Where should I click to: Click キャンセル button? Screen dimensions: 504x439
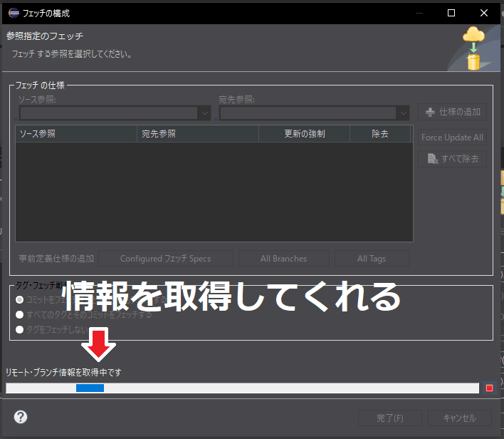tap(459, 418)
